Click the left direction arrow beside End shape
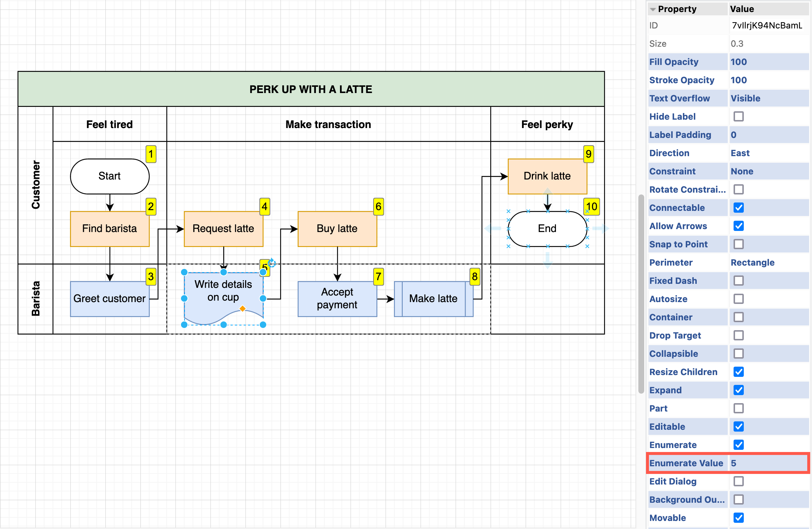The width and height of the screenshot is (812, 529). 493,229
